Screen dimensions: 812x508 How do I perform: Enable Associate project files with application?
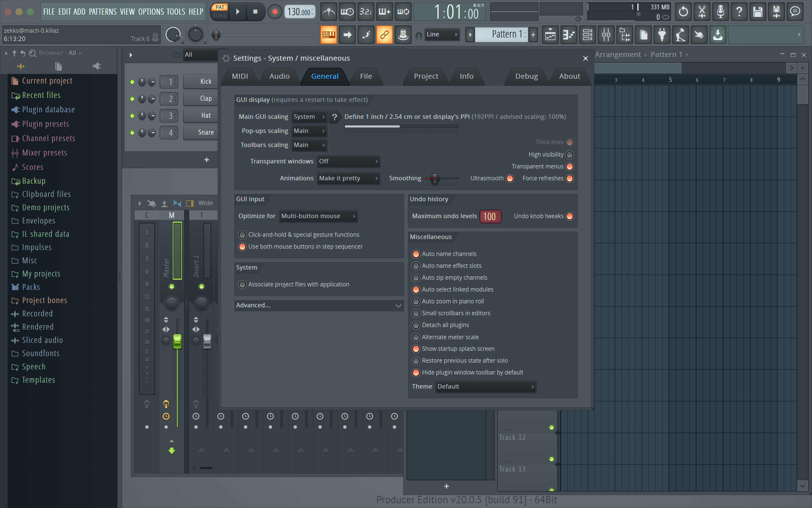click(x=242, y=284)
